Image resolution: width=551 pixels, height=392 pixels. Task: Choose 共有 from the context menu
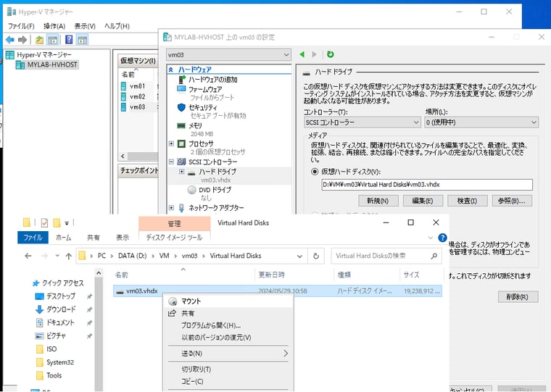tap(228, 313)
